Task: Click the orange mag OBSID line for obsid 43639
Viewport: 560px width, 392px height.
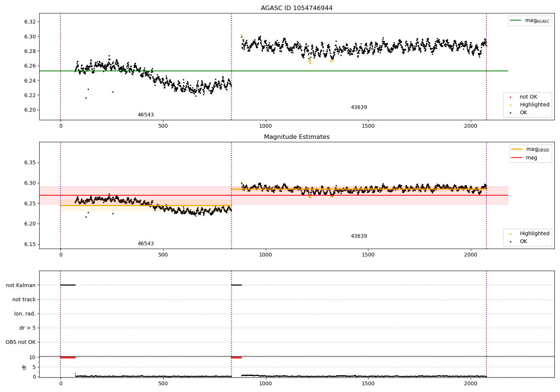Action: coord(358,189)
